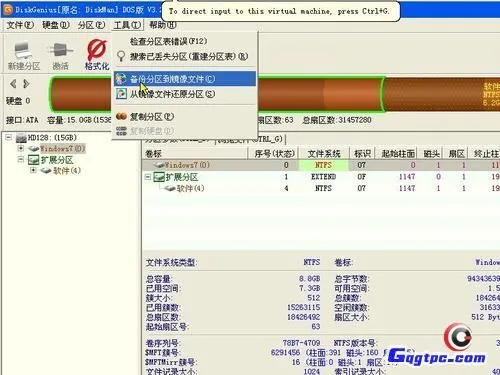Select 从镜像文件还原分区 menu entry

185,94
